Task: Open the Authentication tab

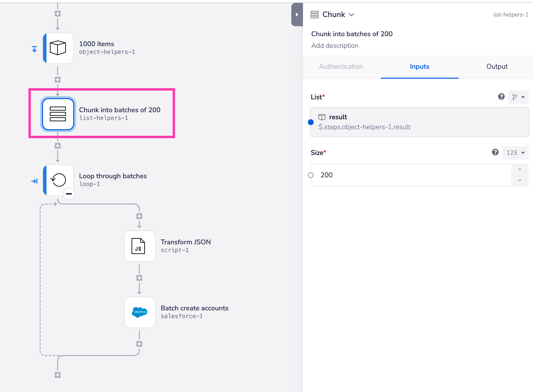Action: tap(341, 67)
